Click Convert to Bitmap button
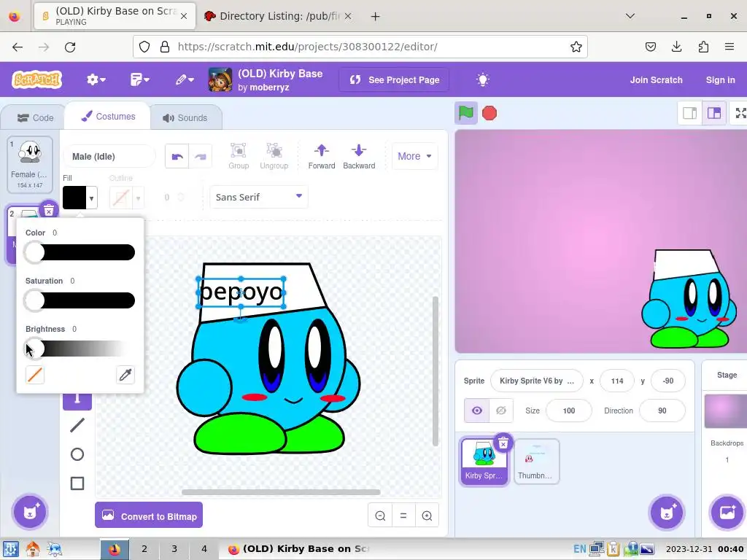The width and height of the screenshot is (747, 560). (x=149, y=516)
